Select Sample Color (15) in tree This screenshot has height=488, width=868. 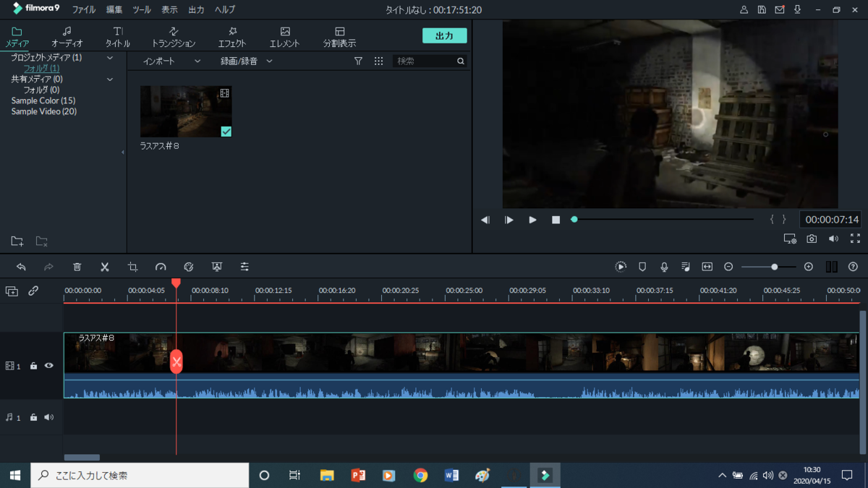point(43,100)
